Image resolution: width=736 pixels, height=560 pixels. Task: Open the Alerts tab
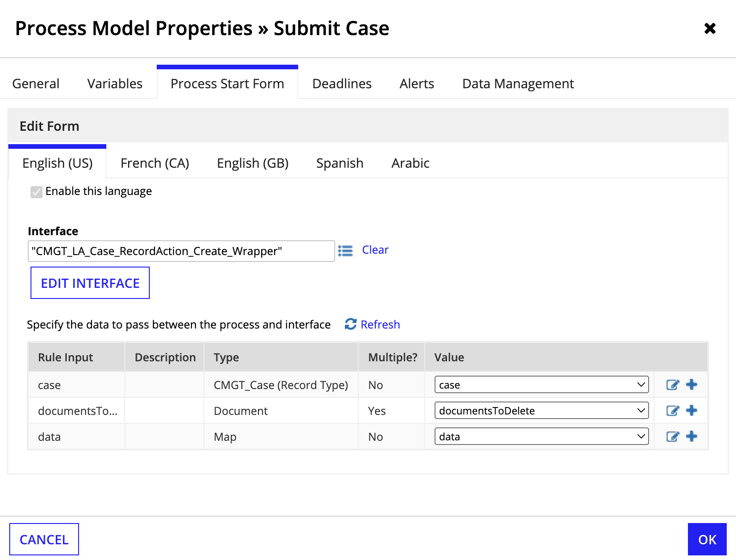(417, 84)
